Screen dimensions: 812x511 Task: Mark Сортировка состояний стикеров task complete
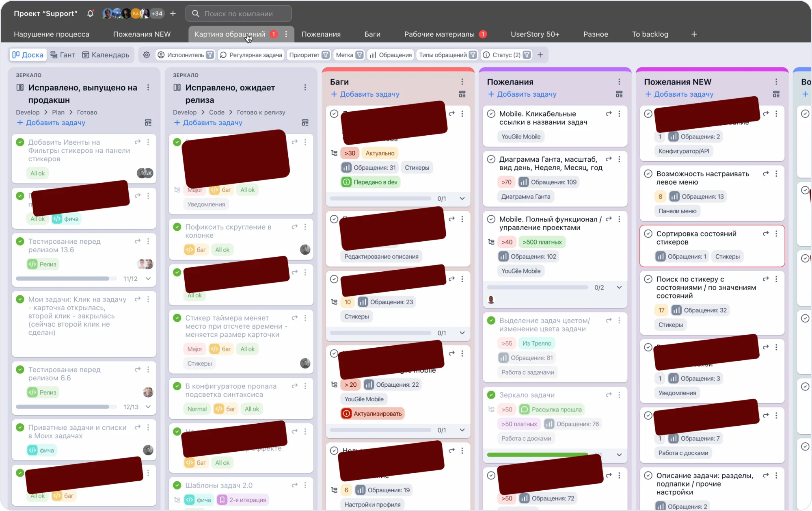click(x=648, y=234)
